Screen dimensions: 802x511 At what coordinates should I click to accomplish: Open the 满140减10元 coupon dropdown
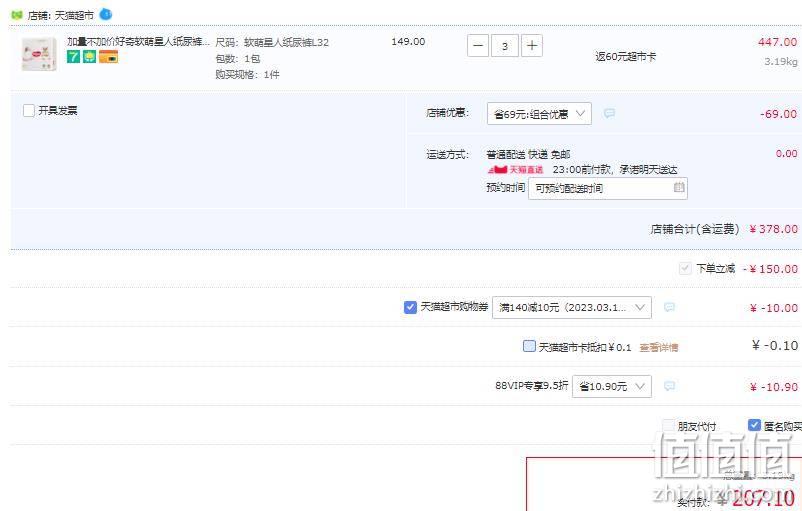tap(572, 307)
